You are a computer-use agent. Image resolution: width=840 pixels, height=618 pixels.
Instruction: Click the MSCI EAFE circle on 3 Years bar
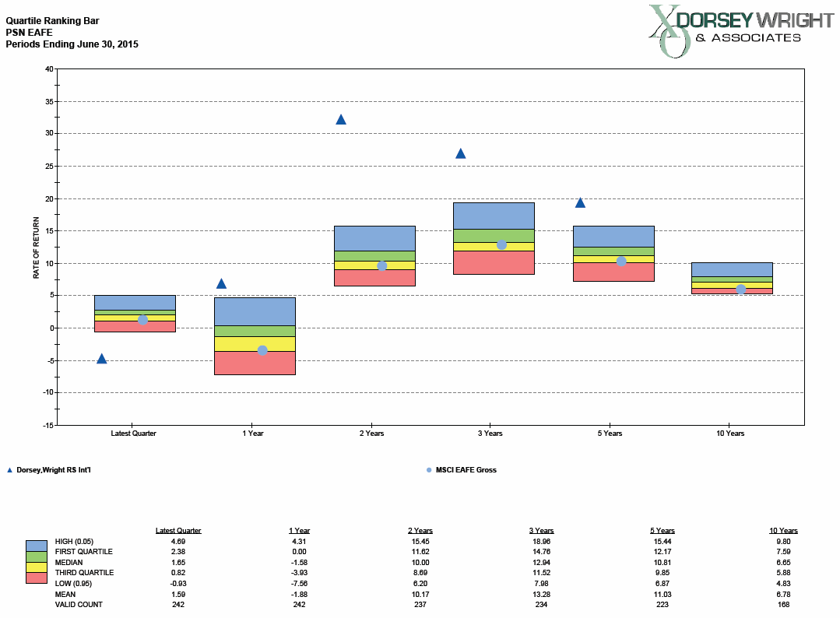[501, 244]
